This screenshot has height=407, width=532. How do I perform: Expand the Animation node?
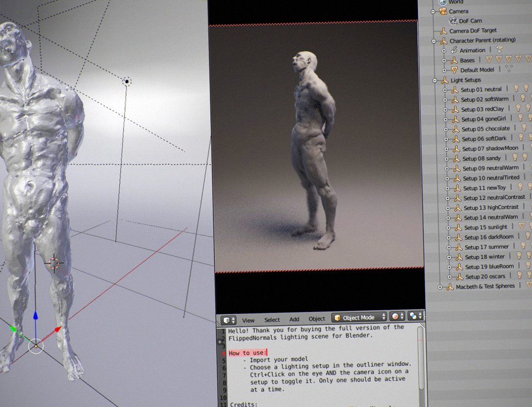pyautogui.click(x=444, y=51)
